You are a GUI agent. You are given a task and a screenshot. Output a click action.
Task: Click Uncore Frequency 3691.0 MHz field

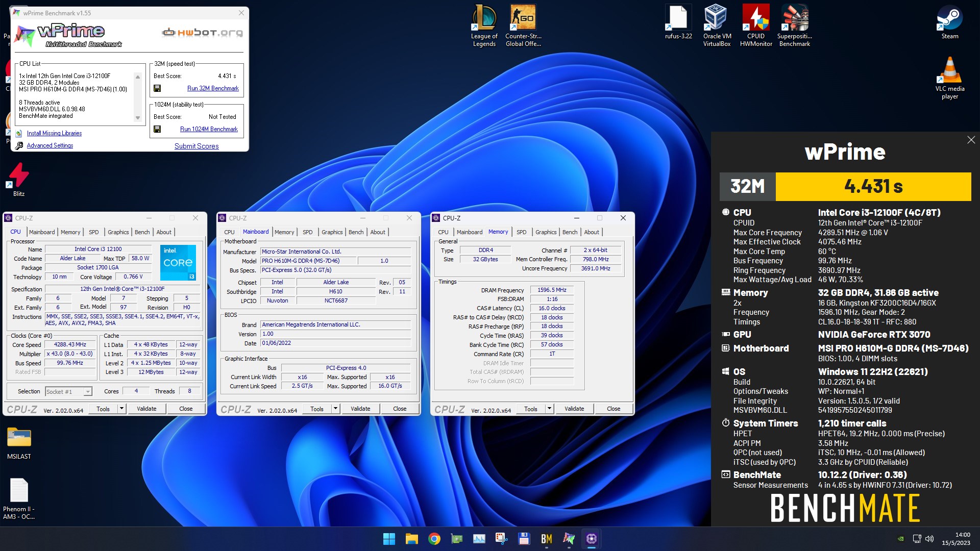(x=596, y=268)
